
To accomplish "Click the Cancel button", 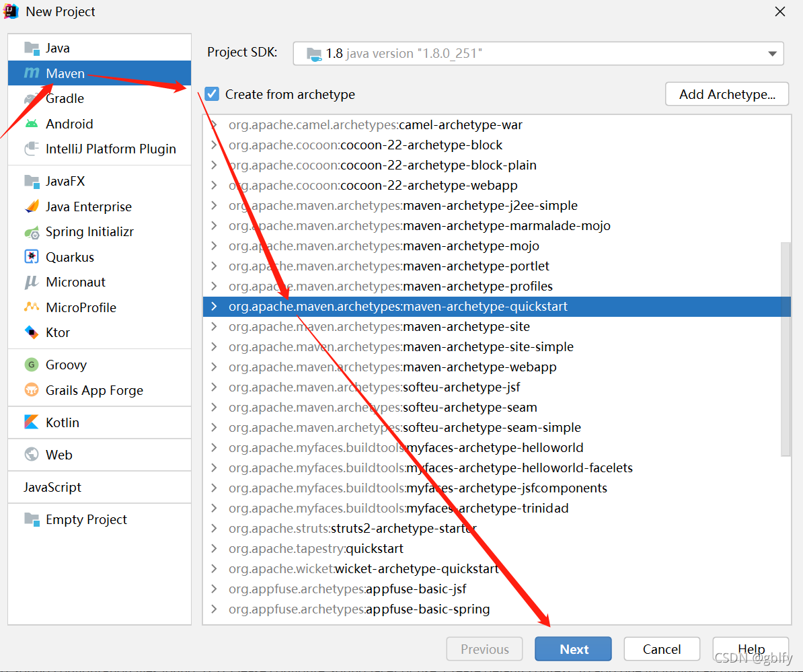I will [662, 649].
